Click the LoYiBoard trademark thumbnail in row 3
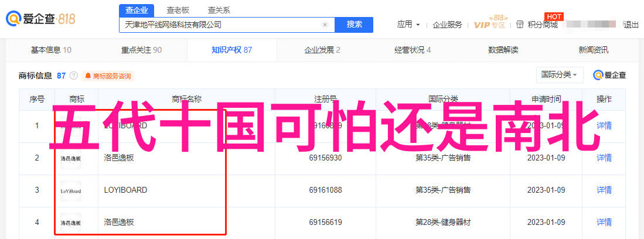This screenshot has height=239, width=644. (71, 190)
